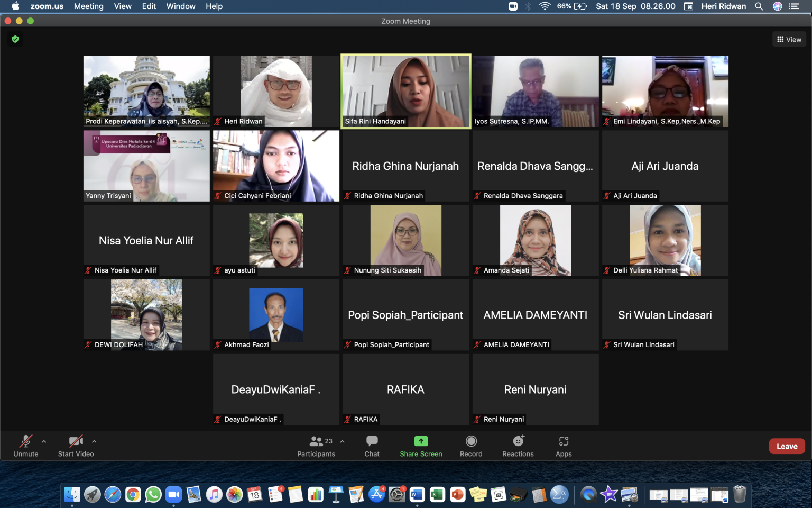Open Google Chrome from the dock
Screen dimensions: 812x508
click(133, 495)
